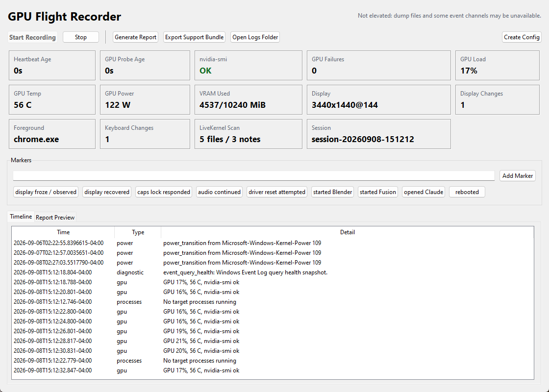
Task: Click the Foreground chrome.exe value
Action: pyautogui.click(x=36, y=139)
